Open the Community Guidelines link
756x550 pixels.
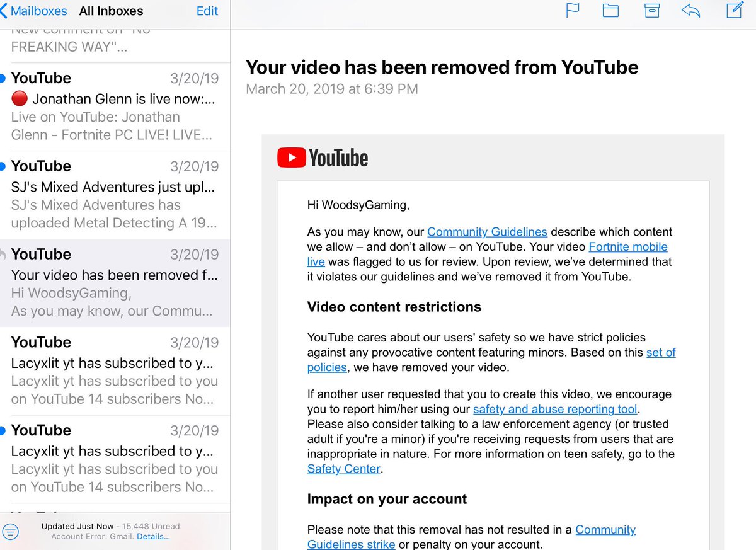click(x=487, y=232)
